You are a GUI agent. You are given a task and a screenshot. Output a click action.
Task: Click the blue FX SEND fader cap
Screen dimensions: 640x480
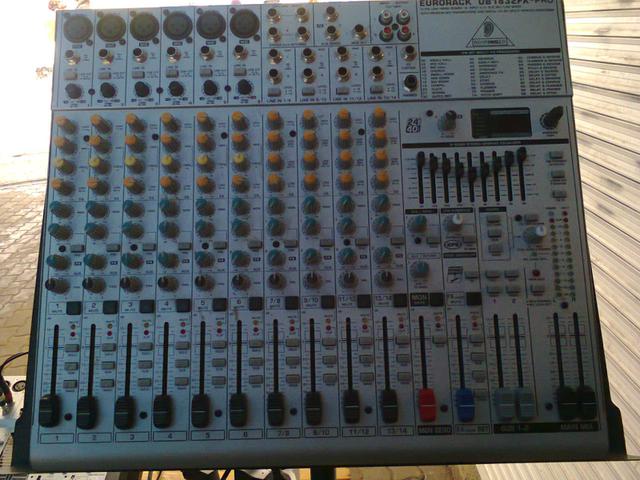(465, 404)
